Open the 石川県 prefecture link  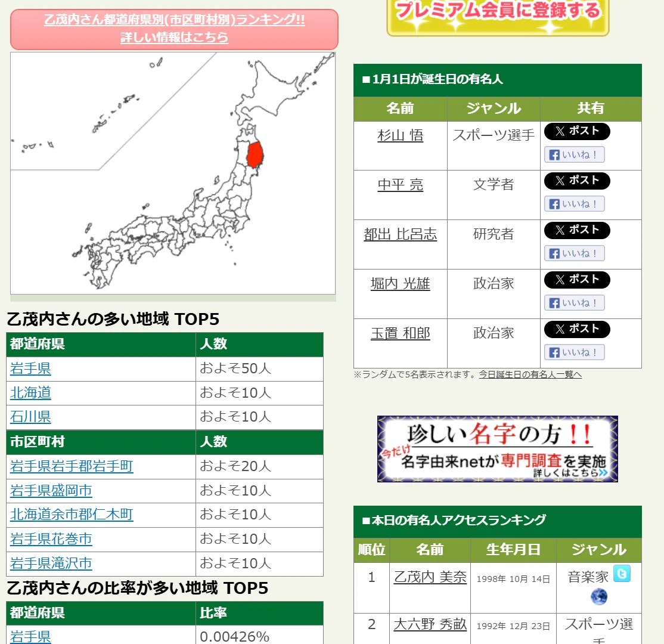pyautogui.click(x=30, y=417)
